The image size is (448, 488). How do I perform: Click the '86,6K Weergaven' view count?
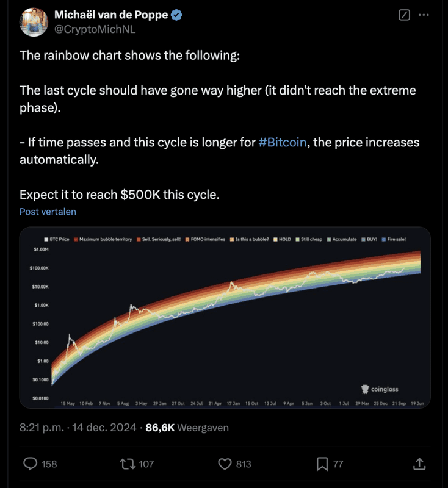[187, 428]
